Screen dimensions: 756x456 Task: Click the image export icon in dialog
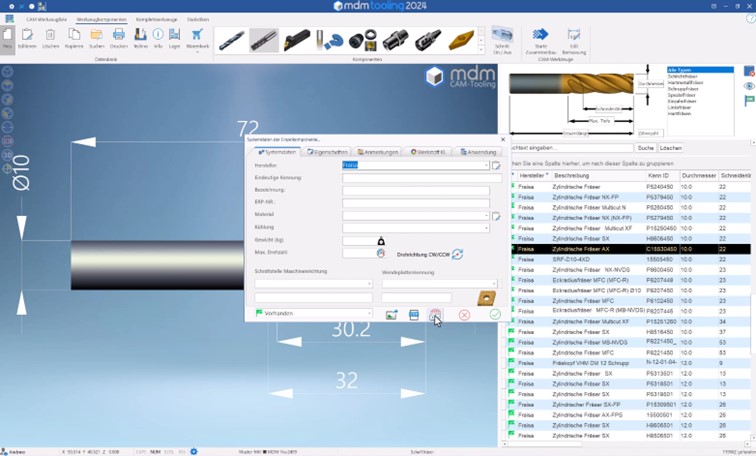(392, 315)
